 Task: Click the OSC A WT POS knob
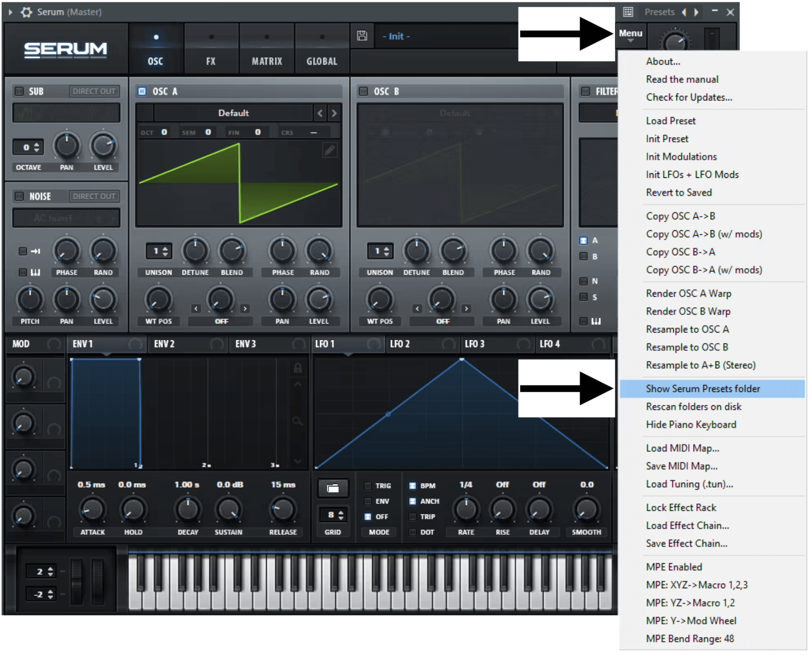pyautogui.click(x=158, y=299)
